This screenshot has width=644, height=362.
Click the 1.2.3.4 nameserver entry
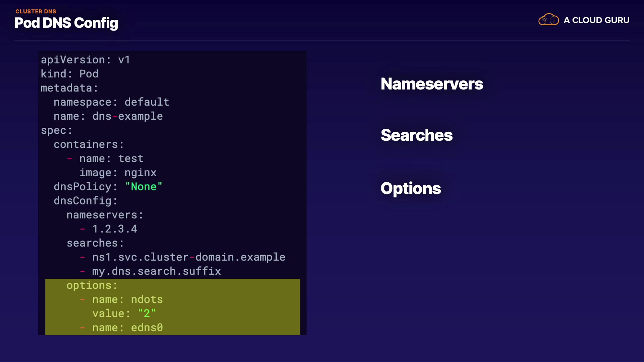[x=115, y=229]
